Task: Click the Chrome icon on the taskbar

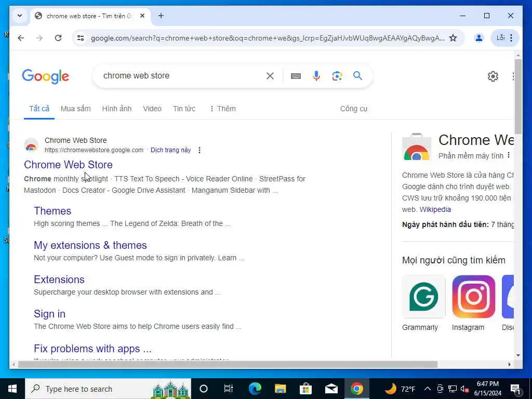Action: [x=356, y=389]
